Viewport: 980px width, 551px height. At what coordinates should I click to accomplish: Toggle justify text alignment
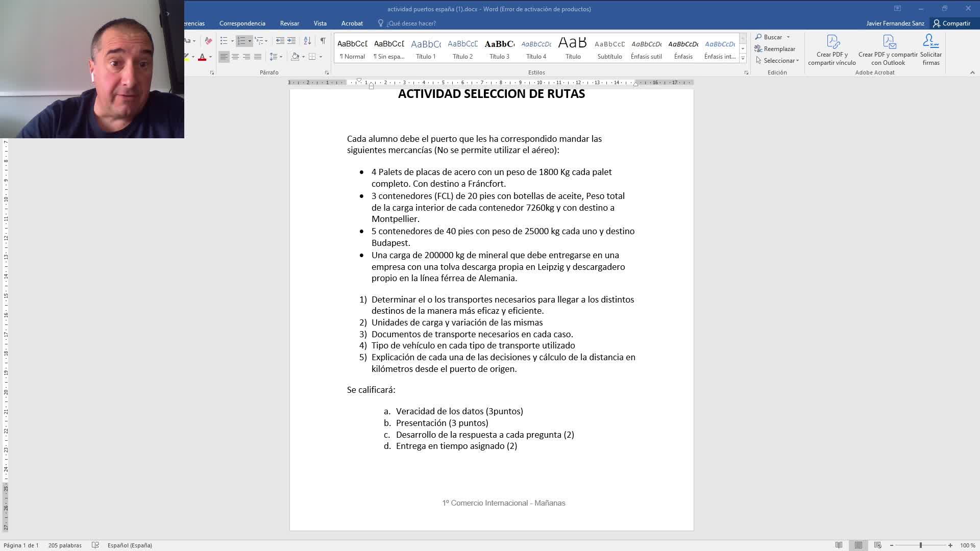(258, 57)
